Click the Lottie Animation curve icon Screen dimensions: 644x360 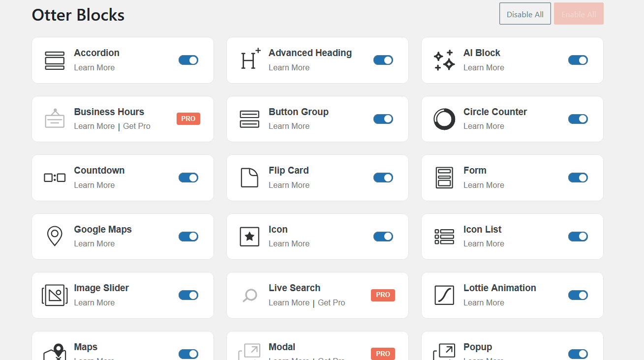(x=444, y=295)
